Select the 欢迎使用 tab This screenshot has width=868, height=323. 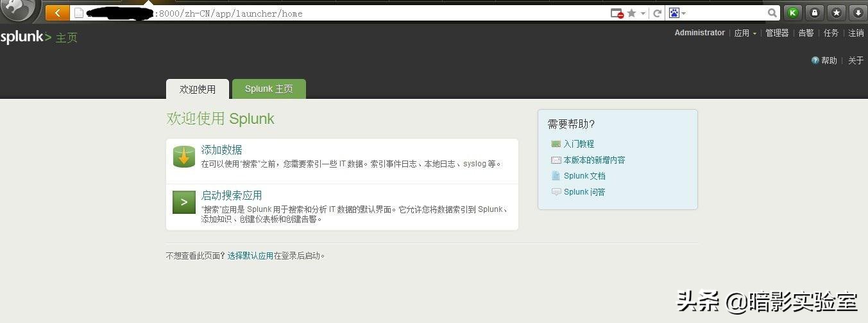198,89
